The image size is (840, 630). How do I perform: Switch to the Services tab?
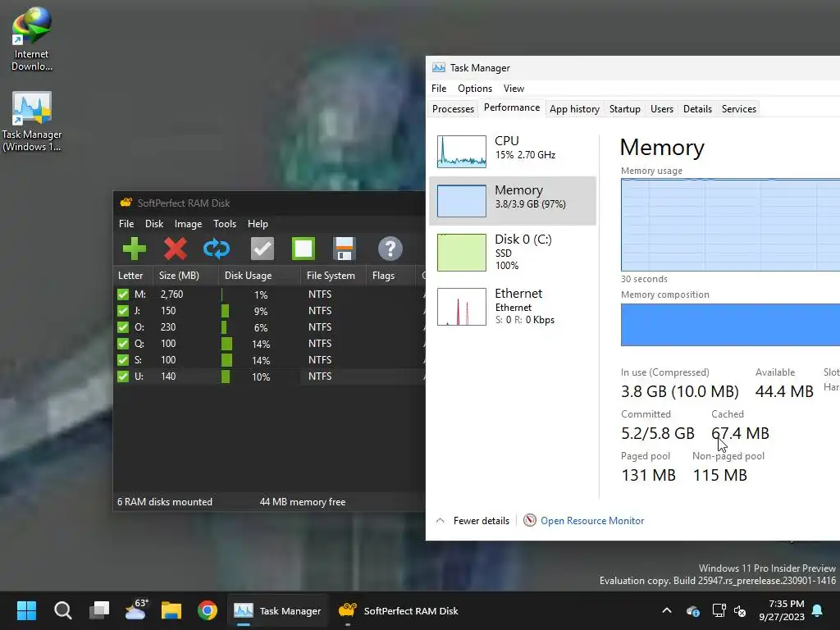tap(739, 109)
